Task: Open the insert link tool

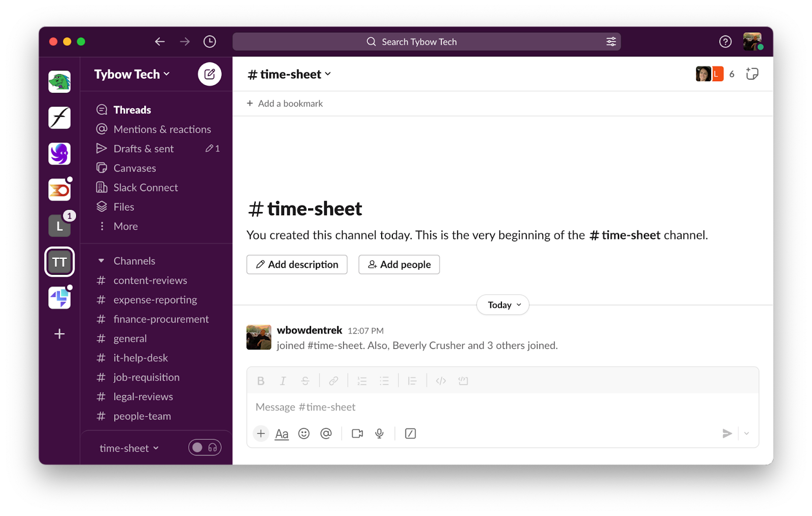Action: [333, 380]
